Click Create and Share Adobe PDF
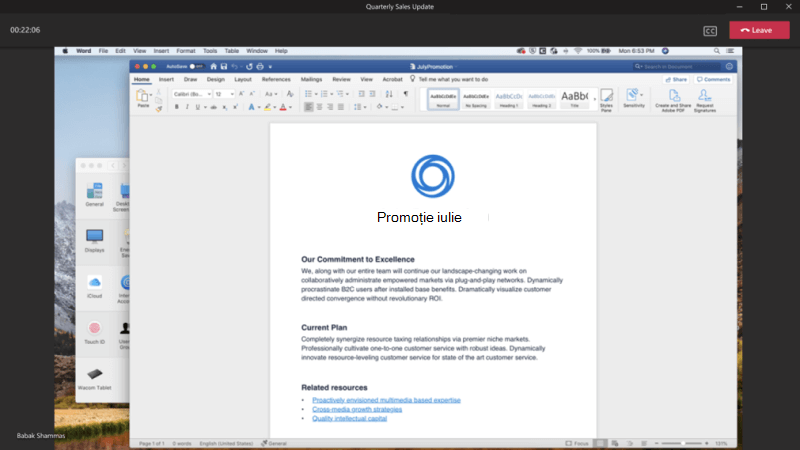The height and width of the screenshot is (450, 800). click(673, 101)
